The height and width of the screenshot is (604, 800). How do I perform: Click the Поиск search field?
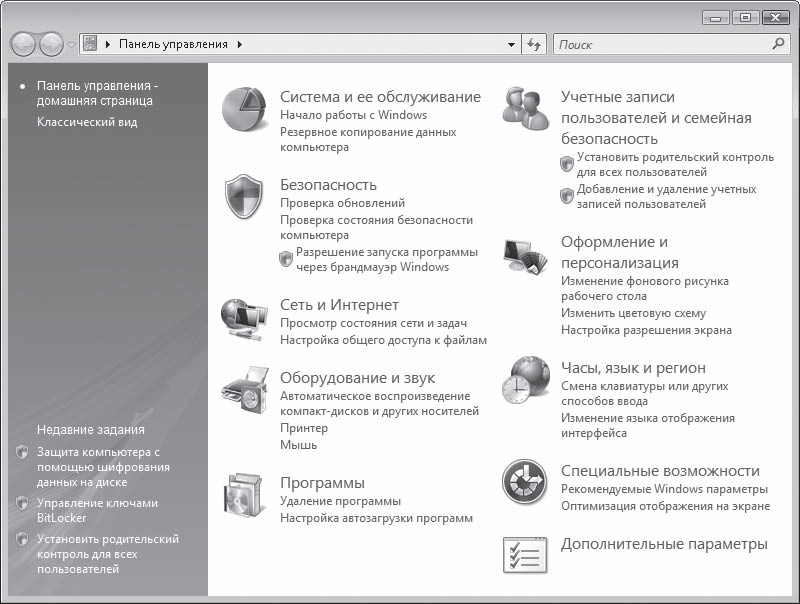pyautogui.click(x=660, y=45)
